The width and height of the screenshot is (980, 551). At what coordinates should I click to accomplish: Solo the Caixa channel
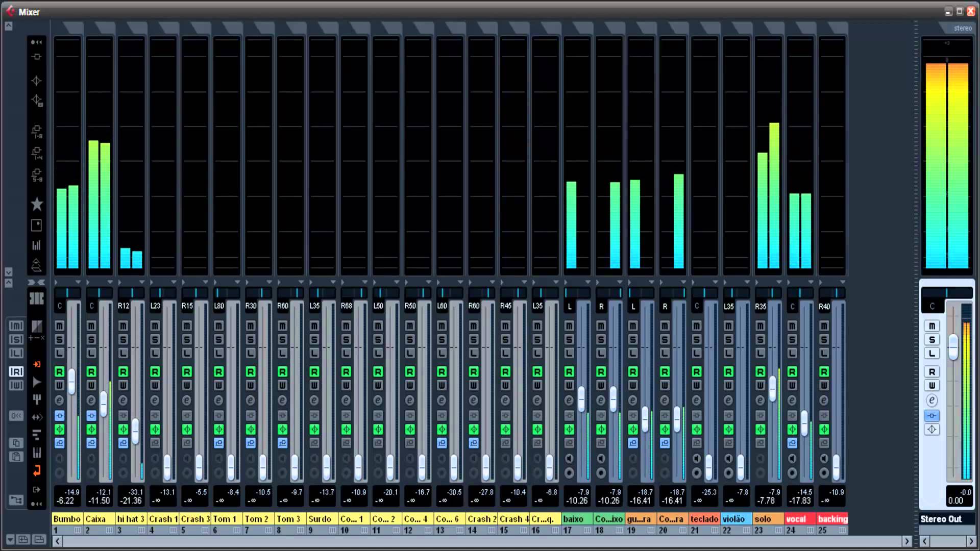pos(91,339)
